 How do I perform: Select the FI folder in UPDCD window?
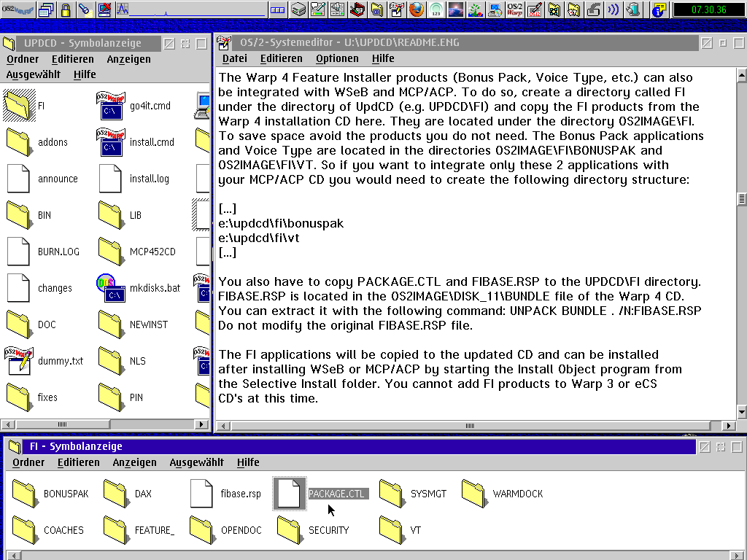(x=19, y=105)
